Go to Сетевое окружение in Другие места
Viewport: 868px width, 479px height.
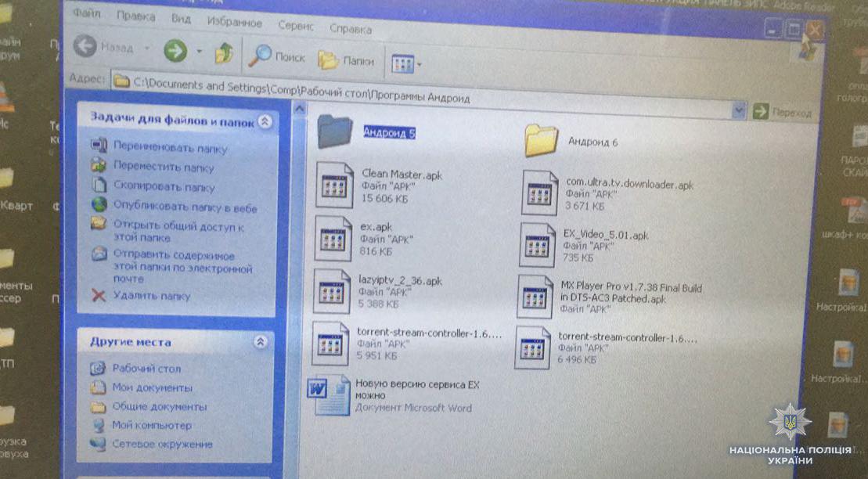(x=162, y=444)
